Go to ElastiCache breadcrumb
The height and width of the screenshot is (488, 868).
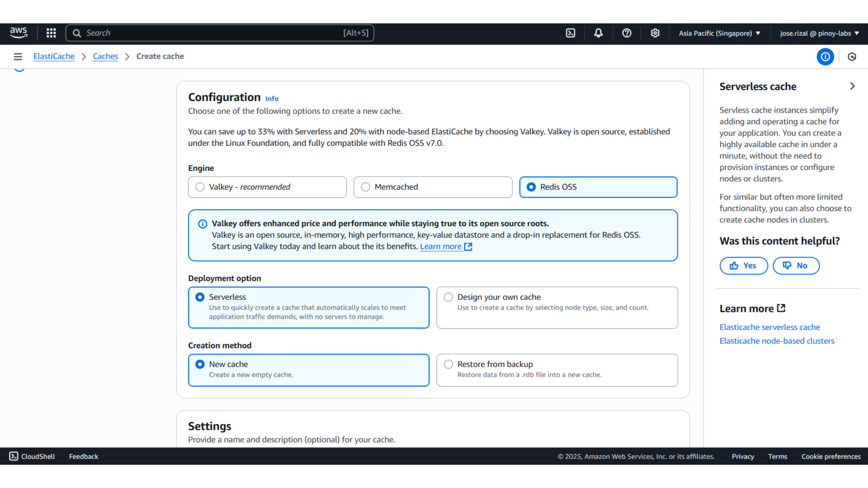tap(54, 56)
